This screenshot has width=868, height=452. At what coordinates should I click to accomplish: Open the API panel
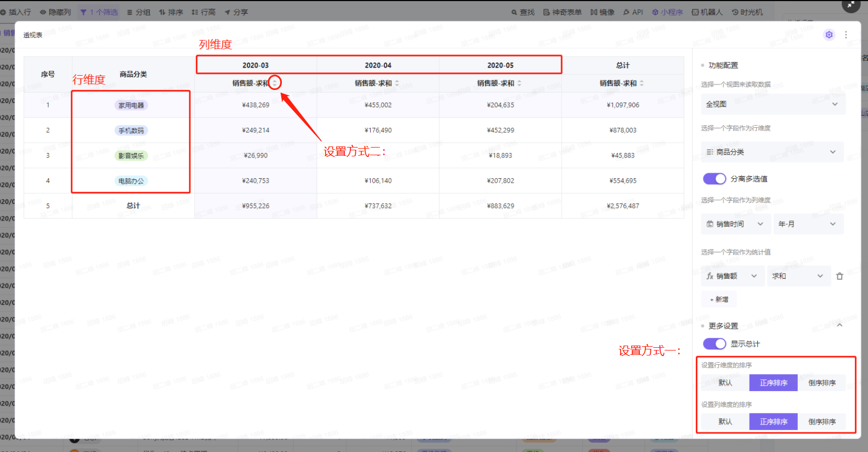633,12
